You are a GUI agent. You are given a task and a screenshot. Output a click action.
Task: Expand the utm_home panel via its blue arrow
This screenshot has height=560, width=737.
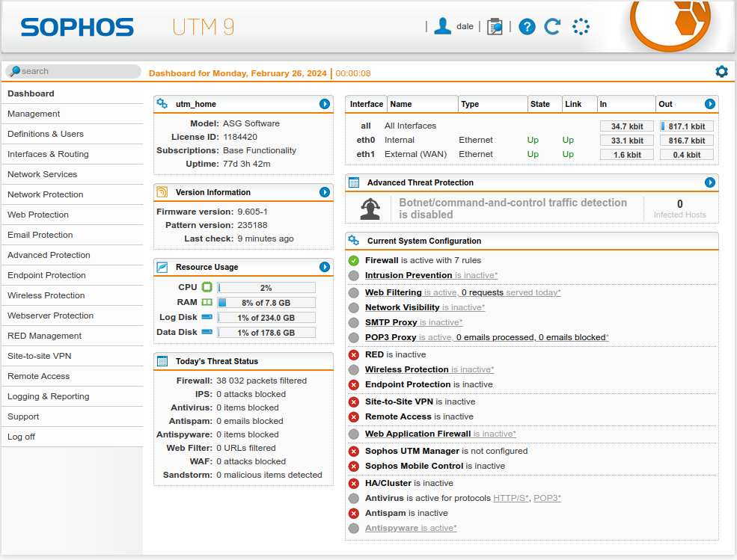click(x=325, y=104)
